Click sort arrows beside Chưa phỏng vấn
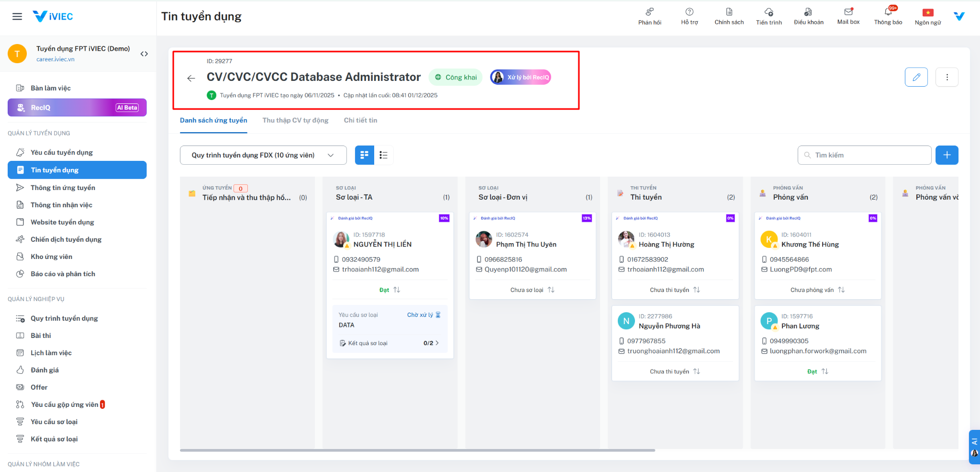 point(841,290)
